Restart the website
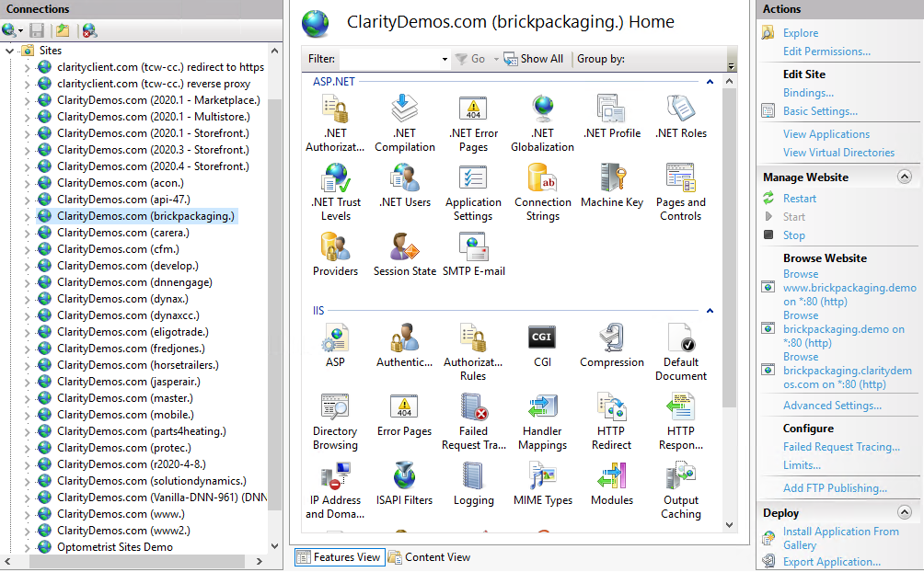This screenshot has width=924, height=572. click(799, 199)
